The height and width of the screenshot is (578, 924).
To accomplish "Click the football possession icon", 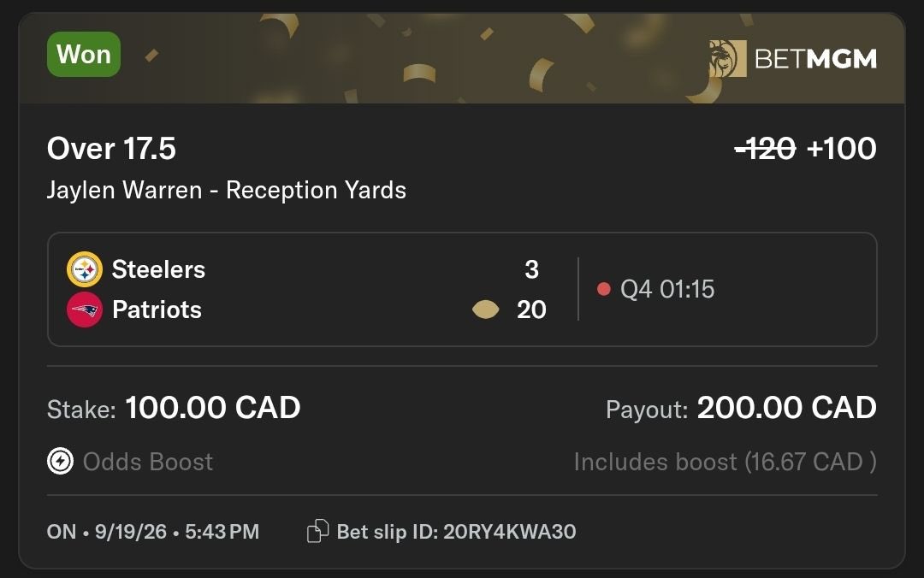I will point(486,310).
